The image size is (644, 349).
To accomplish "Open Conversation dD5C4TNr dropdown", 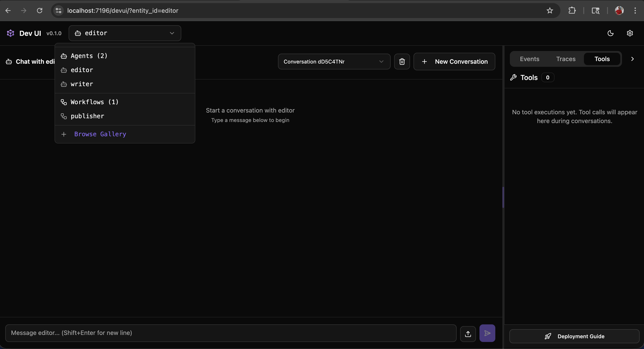I will (x=334, y=62).
